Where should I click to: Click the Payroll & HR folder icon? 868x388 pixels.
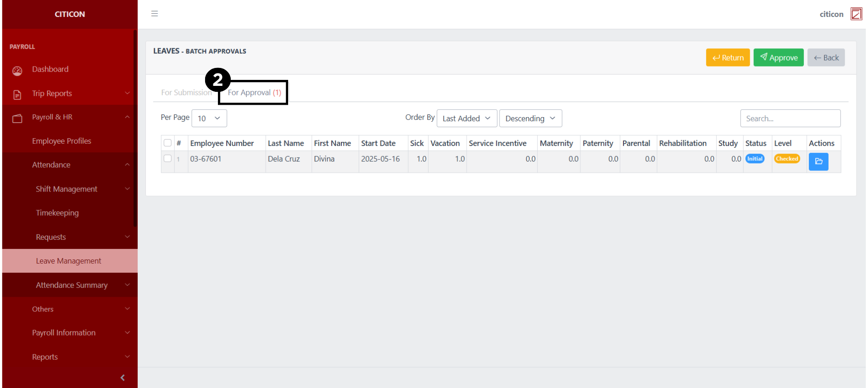pos(17,118)
